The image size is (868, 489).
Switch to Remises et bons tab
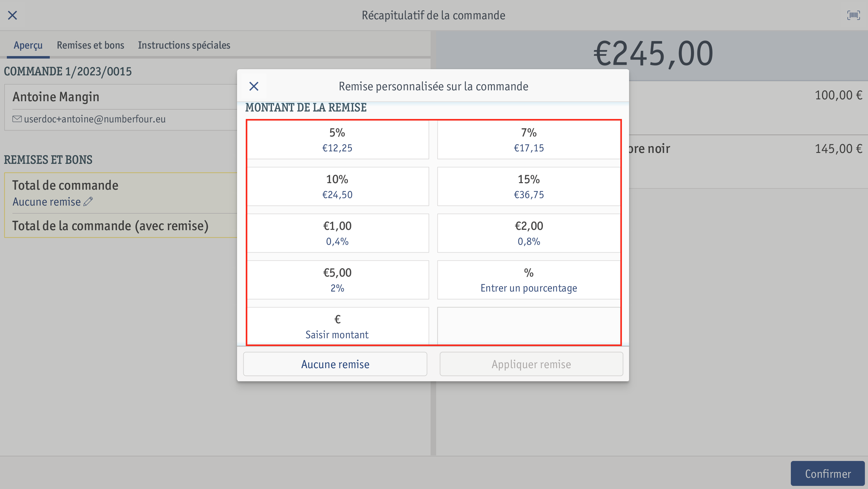coord(90,45)
